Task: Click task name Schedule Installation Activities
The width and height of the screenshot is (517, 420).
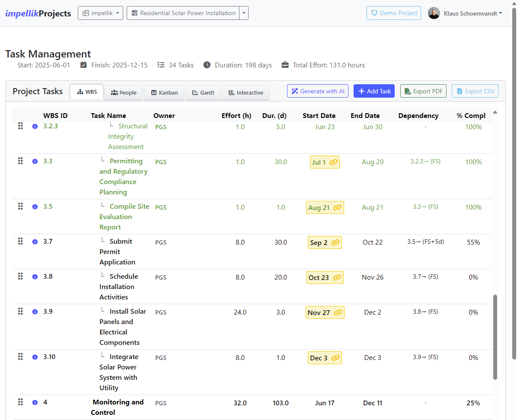Action: pos(119,286)
